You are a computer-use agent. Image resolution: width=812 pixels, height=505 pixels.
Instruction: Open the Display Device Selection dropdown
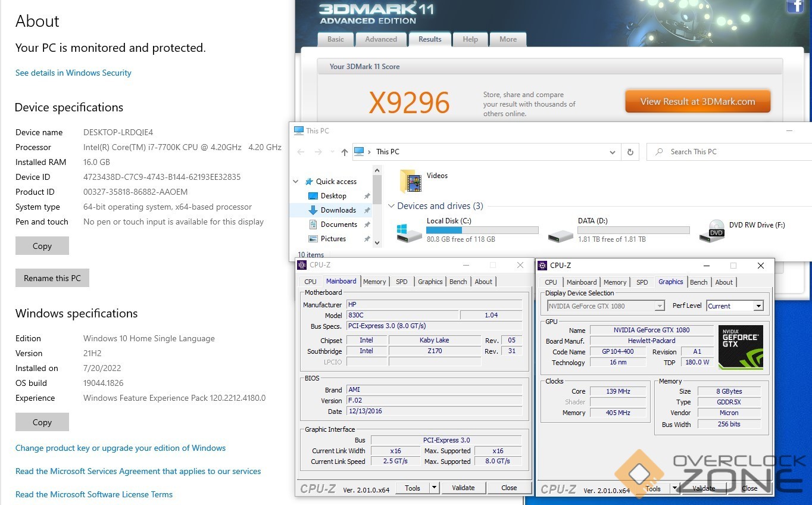click(660, 306)
